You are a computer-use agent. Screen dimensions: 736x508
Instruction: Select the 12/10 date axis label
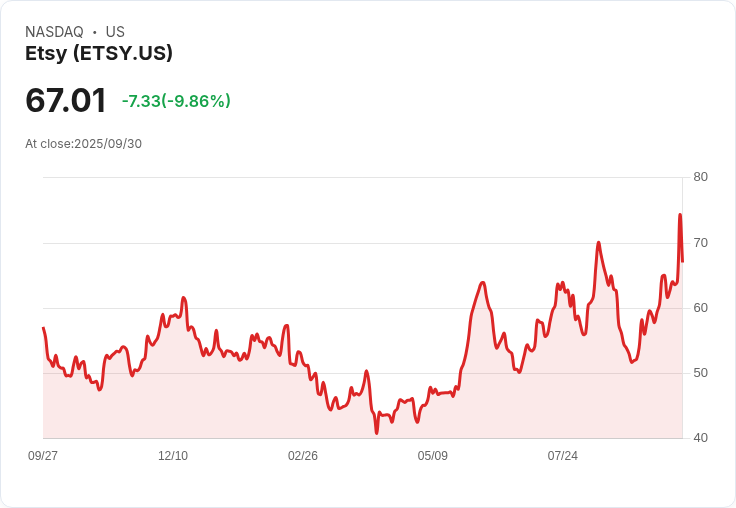point(173,456)
